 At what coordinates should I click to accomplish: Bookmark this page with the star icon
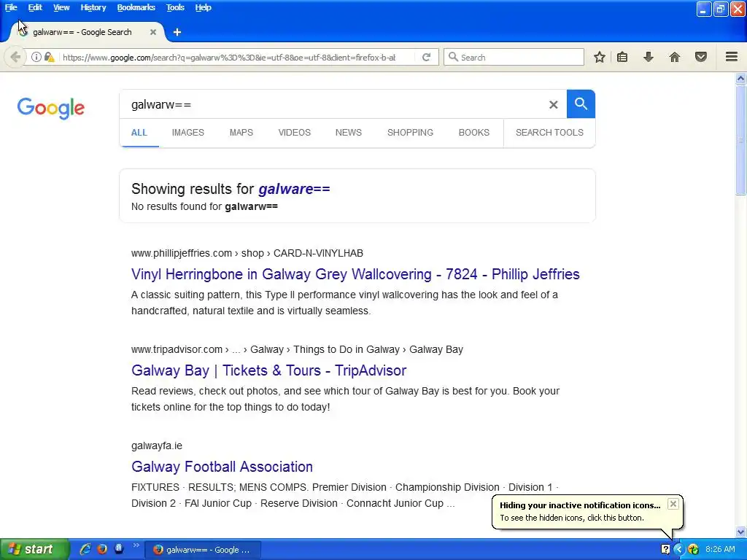(600, 57)
